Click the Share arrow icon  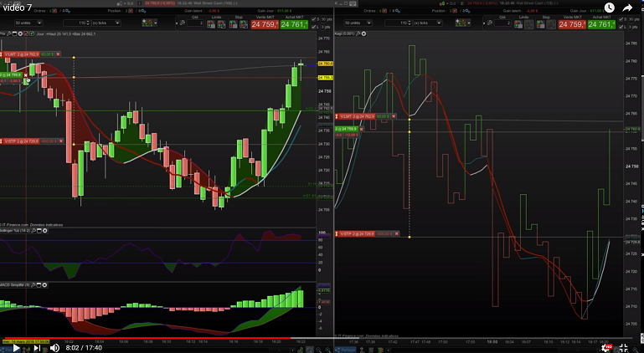[627, 8]
